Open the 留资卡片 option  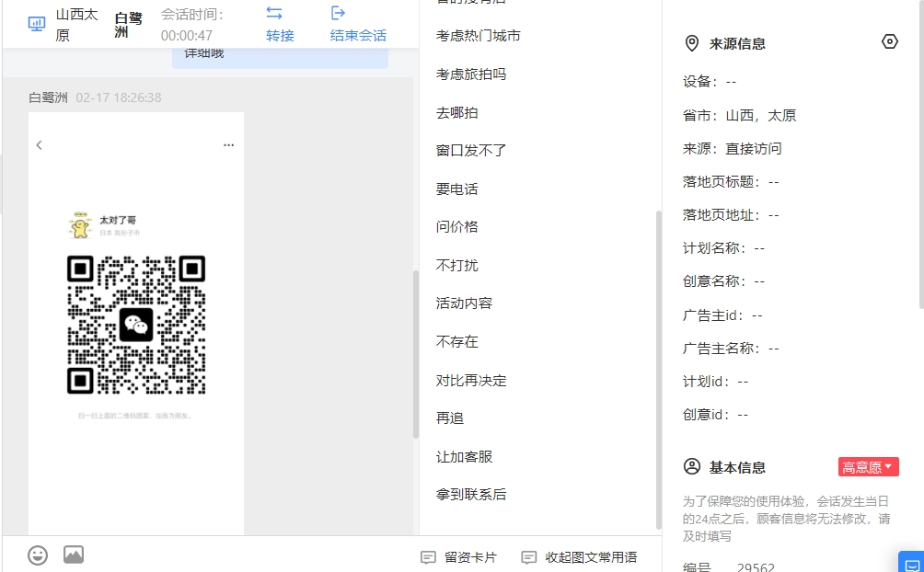click(x=470, y=557)
